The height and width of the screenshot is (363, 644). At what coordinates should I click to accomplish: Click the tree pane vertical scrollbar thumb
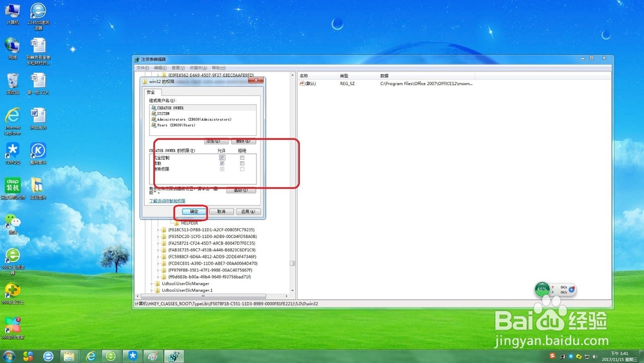(x=292, y=264)
